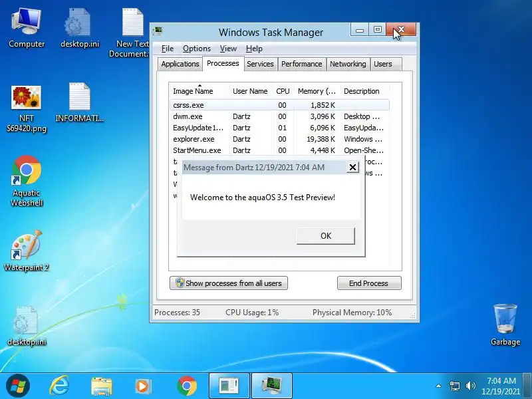Select the INFORMATI... text file icon
532x399 pixels.
[x=79, y=102]
